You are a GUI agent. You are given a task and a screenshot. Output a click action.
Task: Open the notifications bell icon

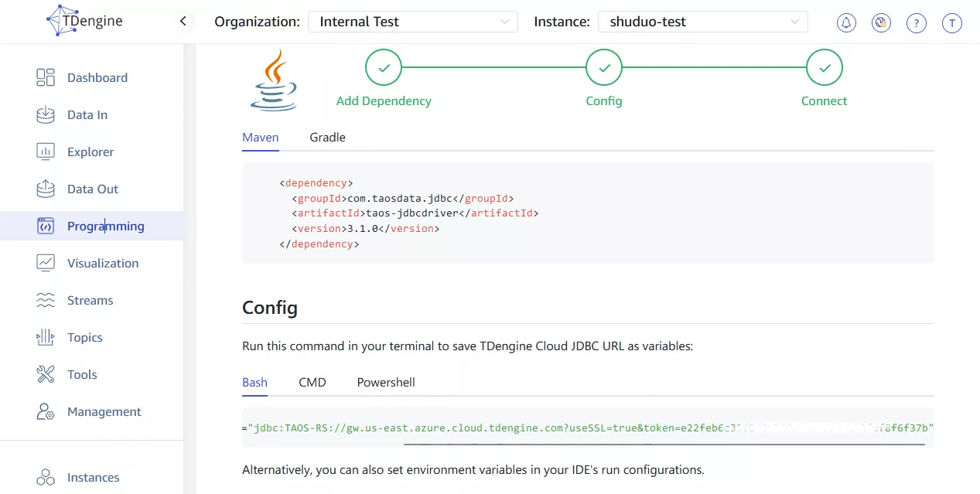[846, 22]
